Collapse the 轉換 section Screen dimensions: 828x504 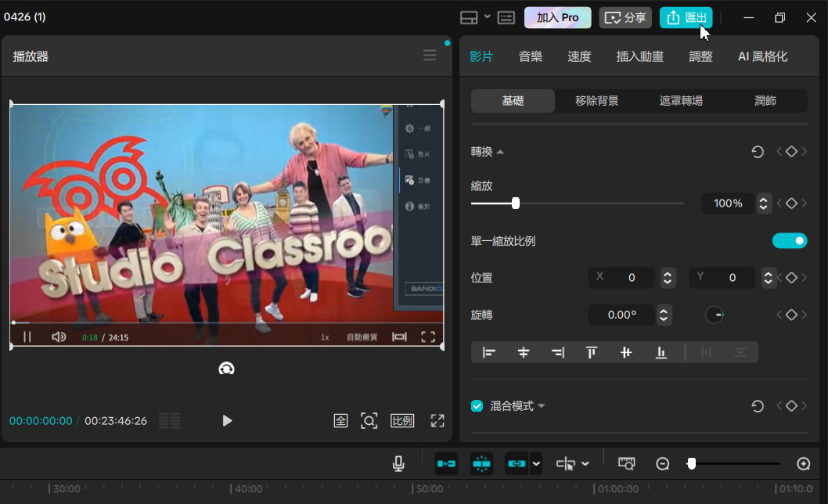[500, 152]
